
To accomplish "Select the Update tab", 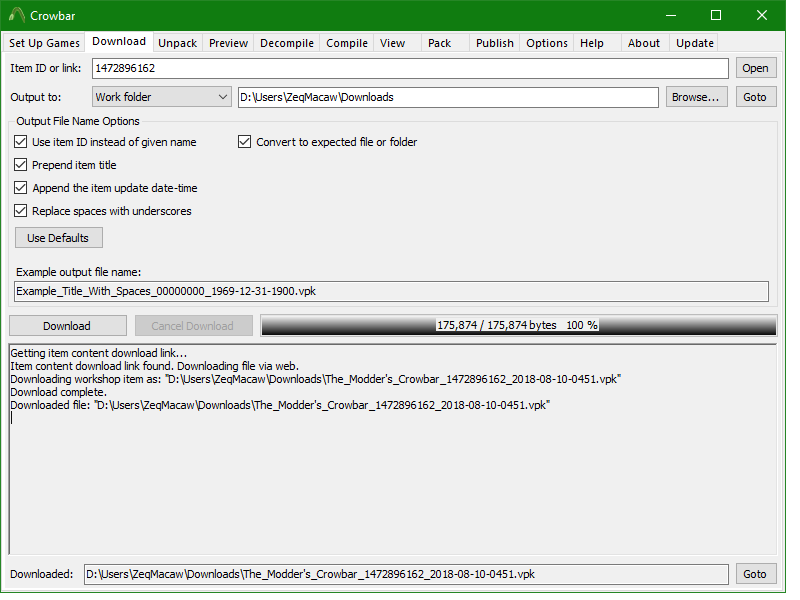I will point(695,43).
